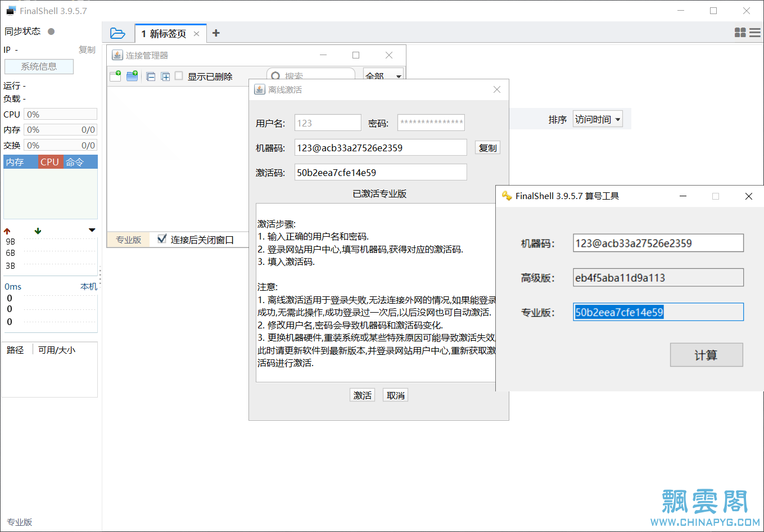This screenshot has height=532, width=764.
Task: Click the 路径 column header
Action: click(15, 350)
